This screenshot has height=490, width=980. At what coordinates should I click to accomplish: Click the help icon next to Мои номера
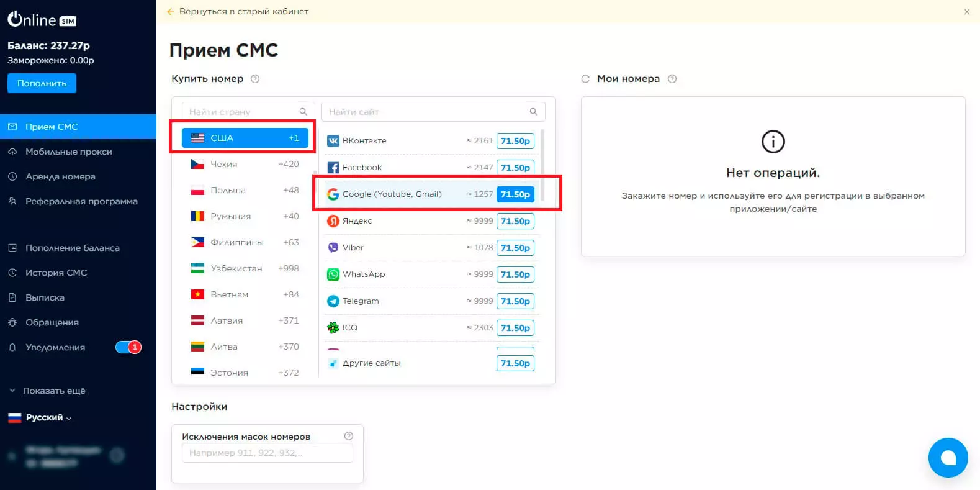[672, 79]
